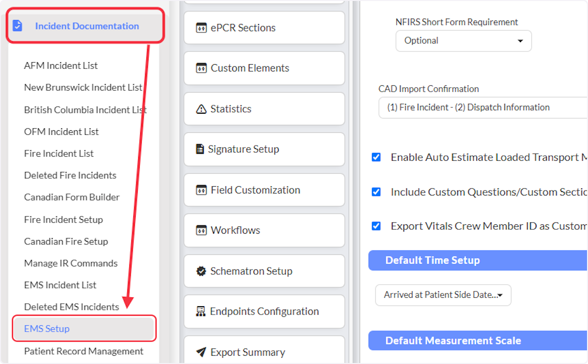Go to Signature Setup
The image size is (588, 364).
click(264, 149)
